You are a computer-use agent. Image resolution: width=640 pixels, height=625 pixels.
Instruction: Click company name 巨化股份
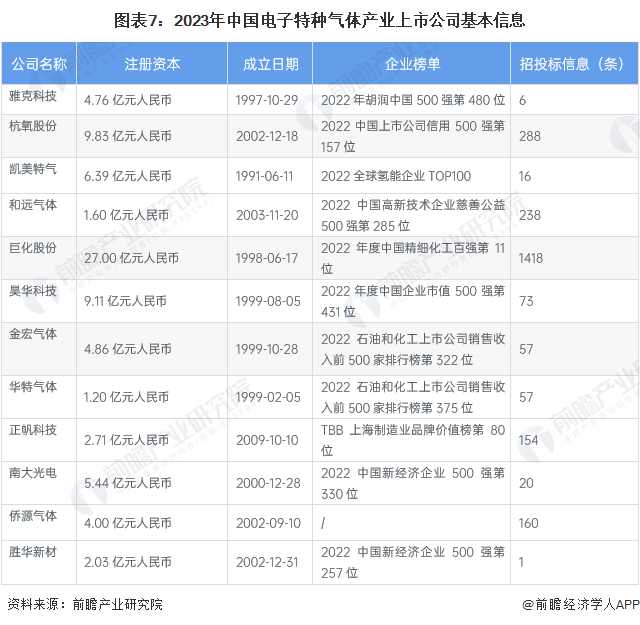click(33, 248)
